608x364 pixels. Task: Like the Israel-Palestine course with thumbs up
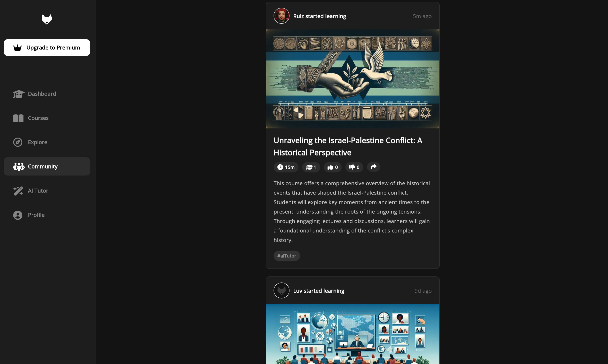[x=333, y=167]
